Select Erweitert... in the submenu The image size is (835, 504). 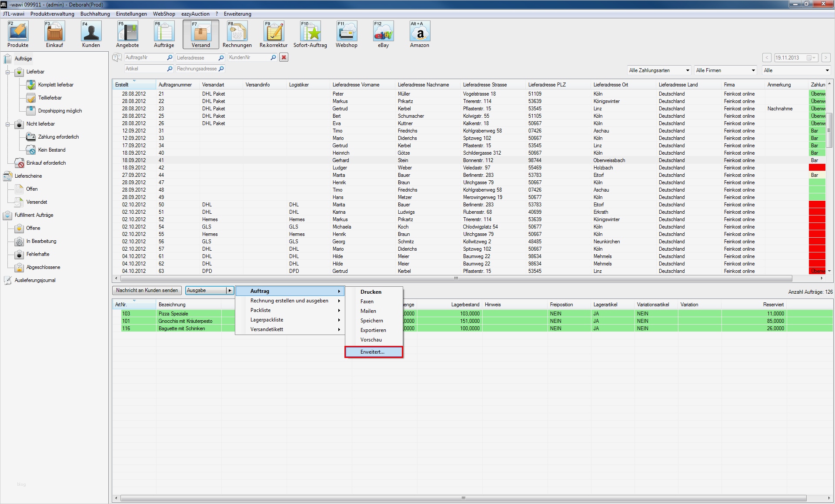373,352
